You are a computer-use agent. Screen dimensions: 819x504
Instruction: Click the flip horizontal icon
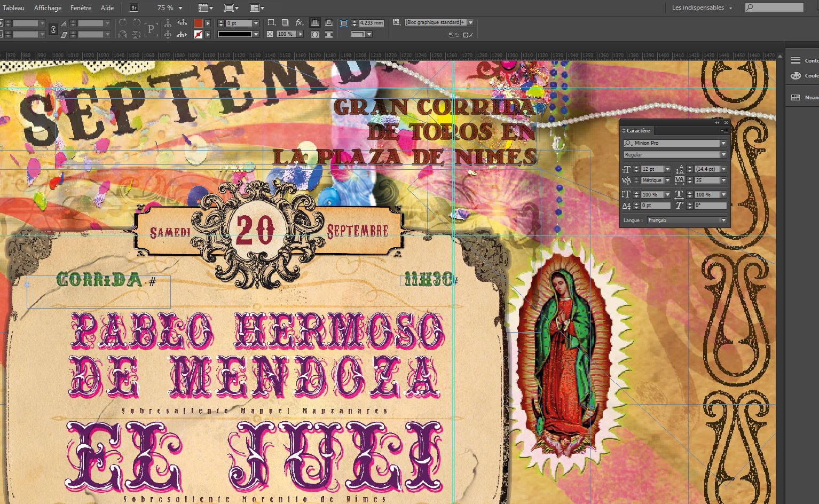tap(123, 34)
